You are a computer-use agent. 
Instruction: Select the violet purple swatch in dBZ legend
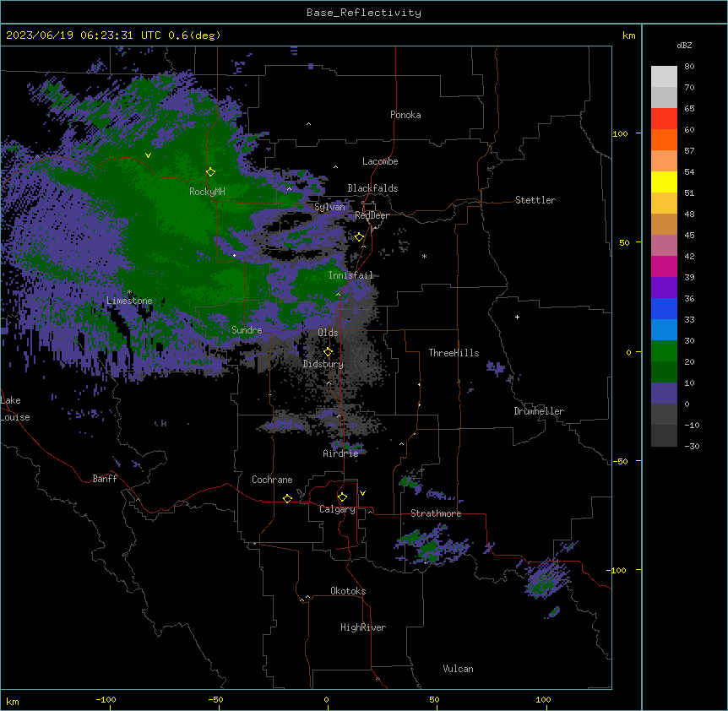(x=664, y=288)
